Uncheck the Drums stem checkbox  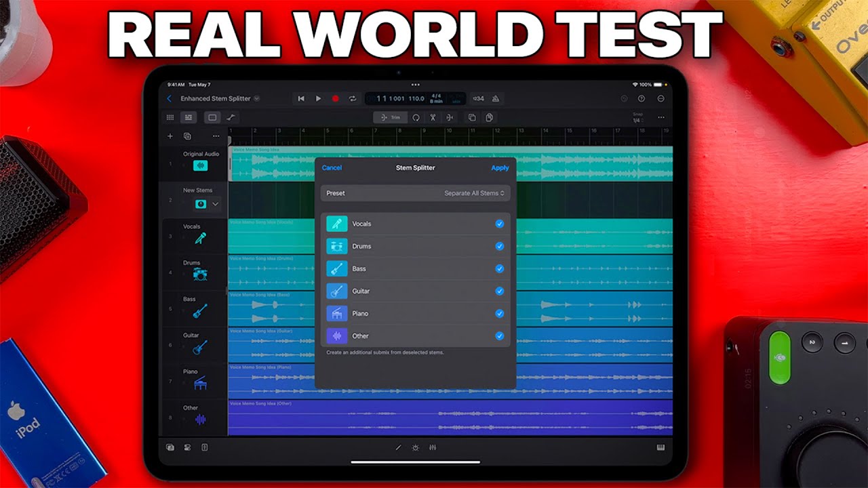pyautogui.click(x=500, y=246)
